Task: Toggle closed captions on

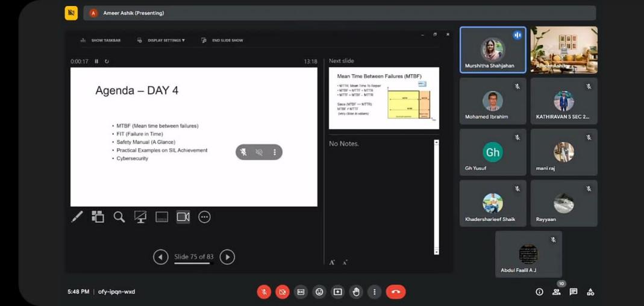Action: click(301, 292)
